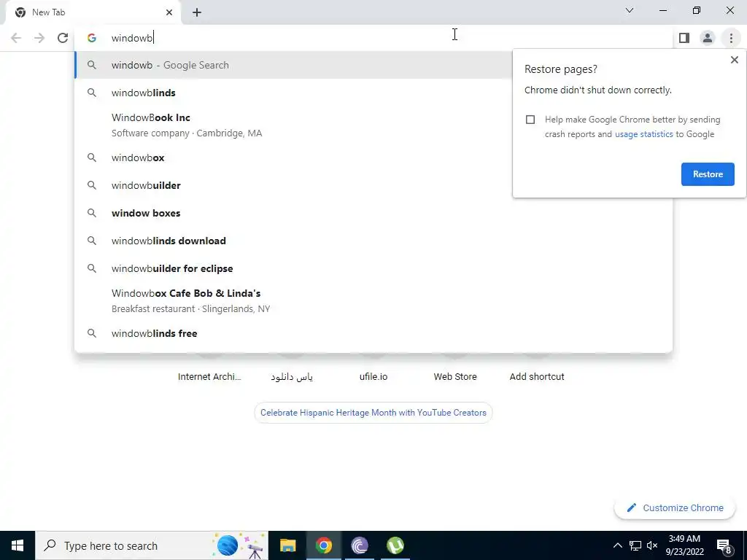
Task: Close the New Tab tab
Action: tap(169, 12)
